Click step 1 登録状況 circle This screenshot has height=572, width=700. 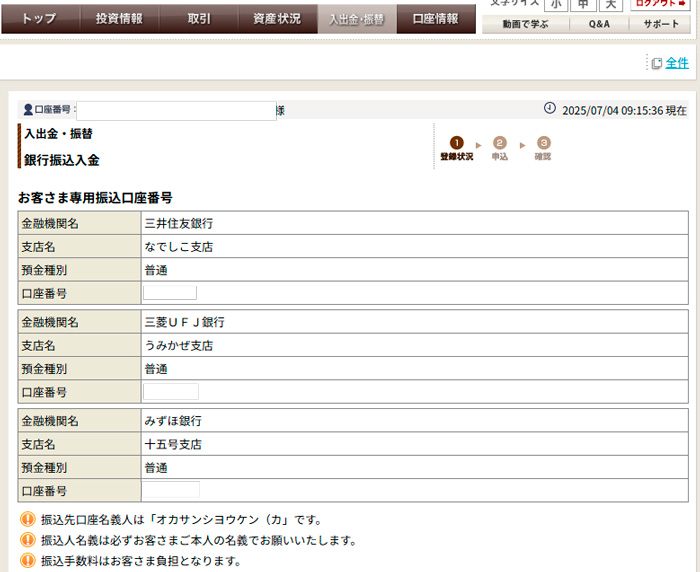click(x=457, y=143)
